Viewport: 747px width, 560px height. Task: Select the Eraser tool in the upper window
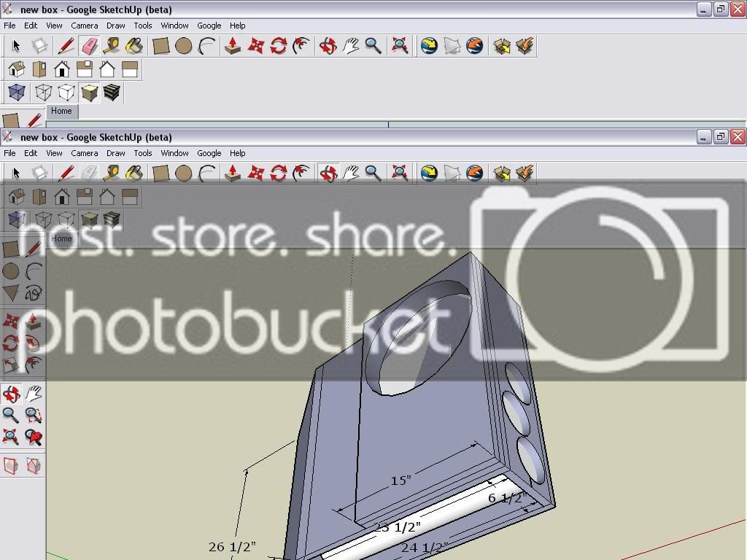coord(90,46)
